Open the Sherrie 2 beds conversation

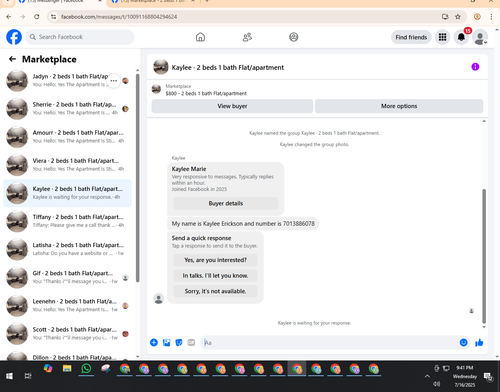(x=67, y=109)
